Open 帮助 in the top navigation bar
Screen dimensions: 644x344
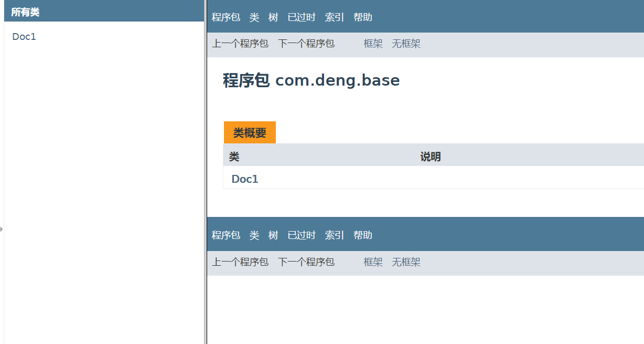pos(363,17)
